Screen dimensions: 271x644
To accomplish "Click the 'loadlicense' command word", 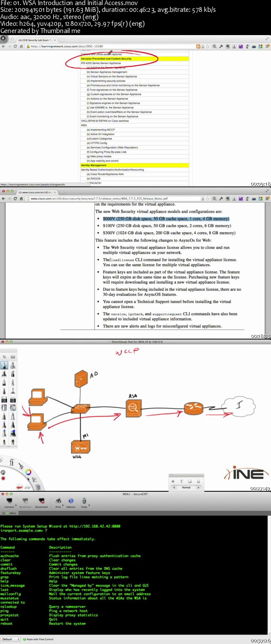I will point(122,260).
